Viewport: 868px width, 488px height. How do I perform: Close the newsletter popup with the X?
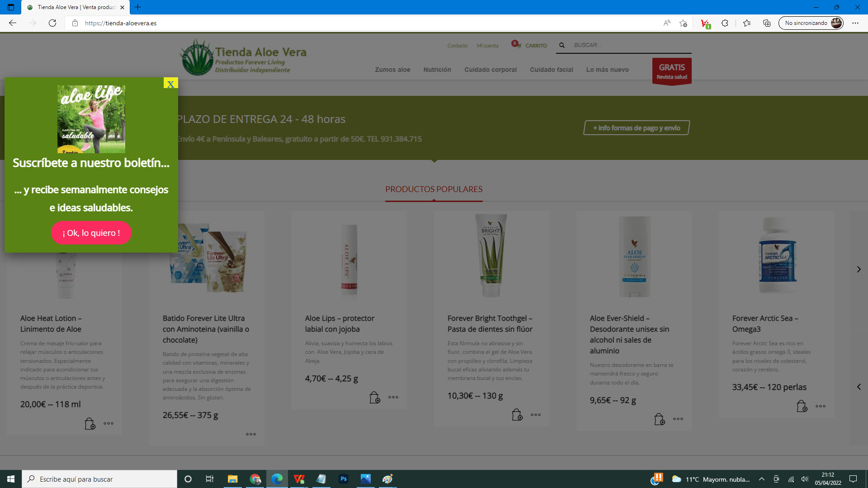pos(170,84)
